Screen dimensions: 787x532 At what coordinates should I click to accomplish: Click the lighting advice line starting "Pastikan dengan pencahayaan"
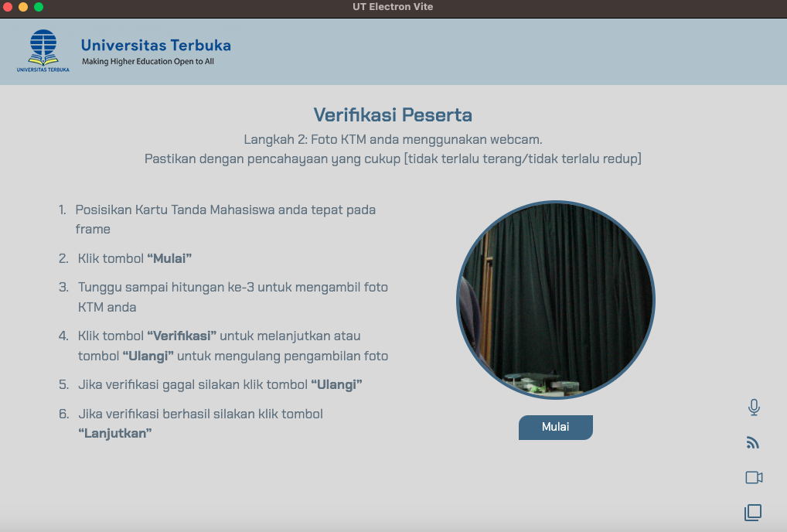(x=393, y=159)
